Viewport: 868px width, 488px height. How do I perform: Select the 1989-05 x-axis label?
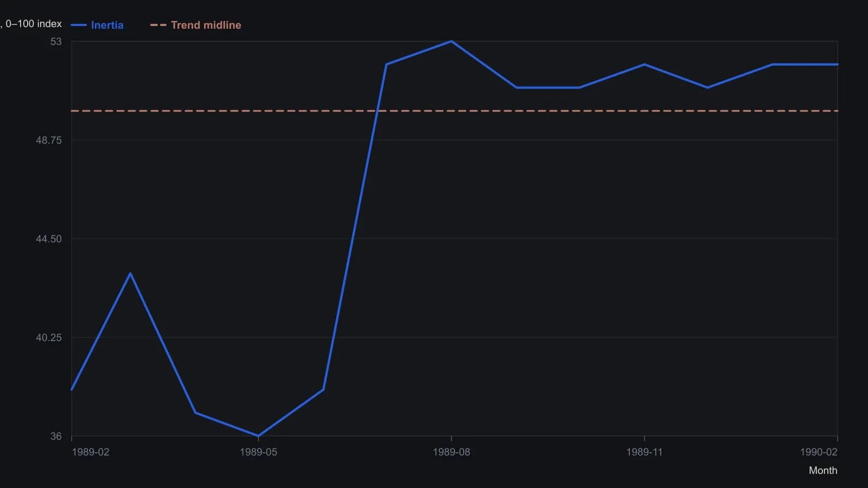click(x=258, y=452)
